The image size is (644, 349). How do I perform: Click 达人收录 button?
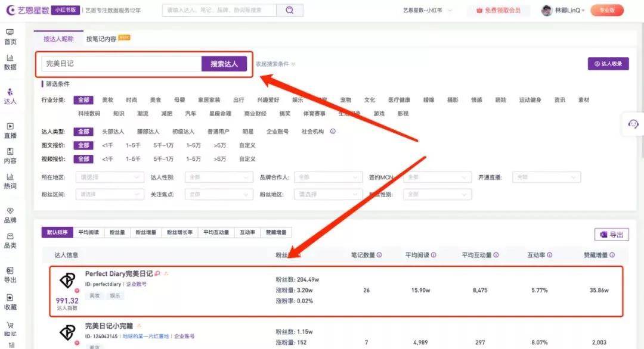click(608, 64)
